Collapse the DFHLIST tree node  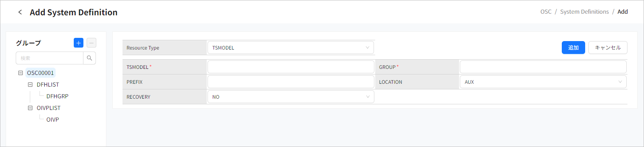pos(30,85)
